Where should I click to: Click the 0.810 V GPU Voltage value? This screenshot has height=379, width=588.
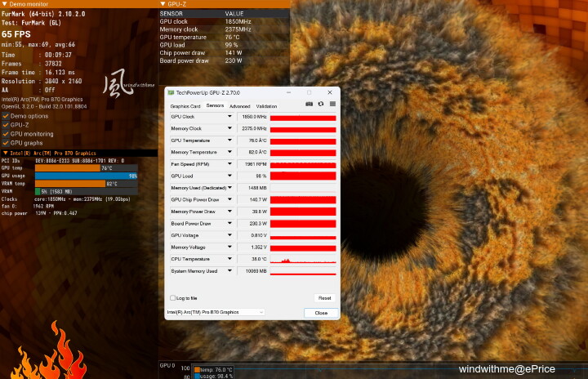click(x=259, y=235)
